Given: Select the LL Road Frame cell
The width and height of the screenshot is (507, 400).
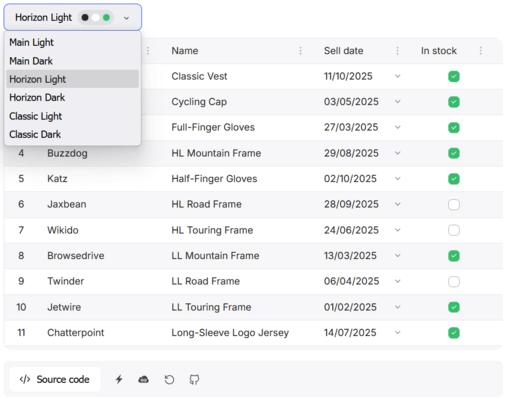Looking at the screenshot, I should 205,281.
